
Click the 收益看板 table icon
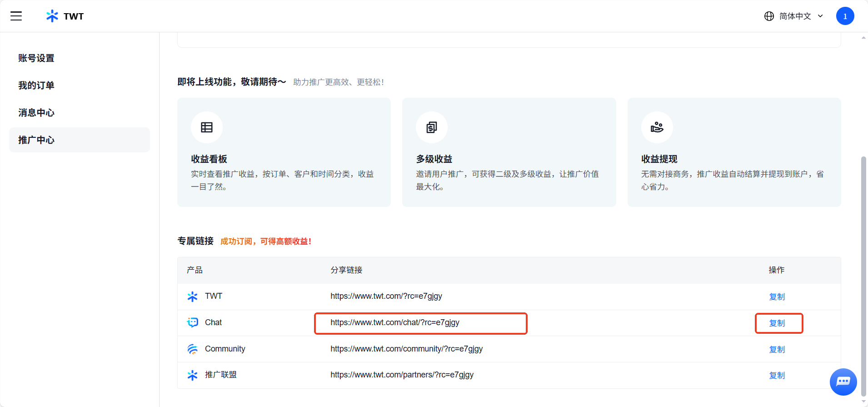coord(207,127)
